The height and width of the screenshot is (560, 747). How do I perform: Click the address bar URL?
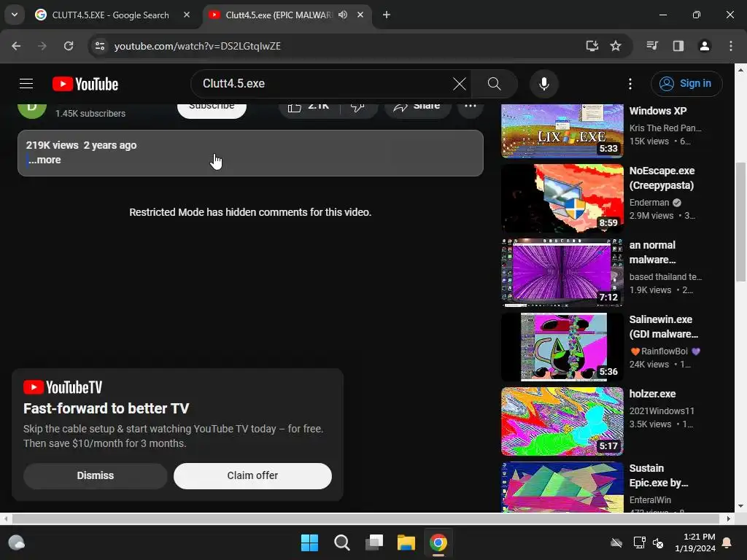pyautogui.click(x=197, y=46)
